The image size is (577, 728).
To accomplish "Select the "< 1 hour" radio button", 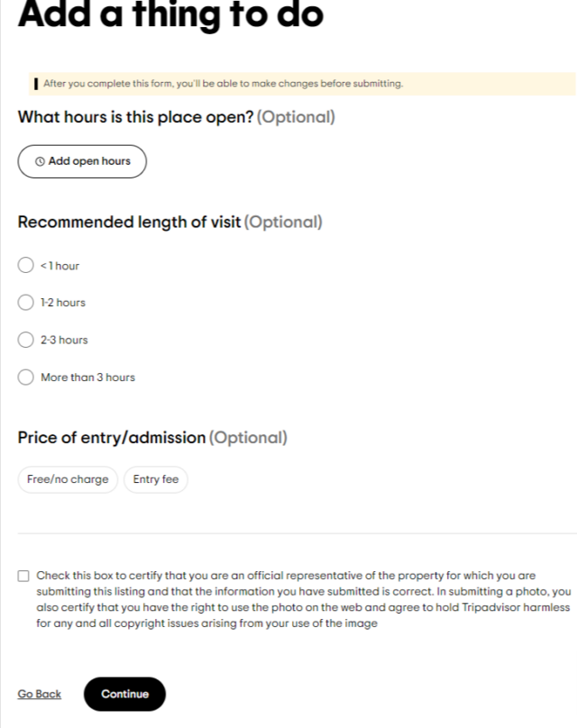I will pyautogui.click(x=25, y=265).
